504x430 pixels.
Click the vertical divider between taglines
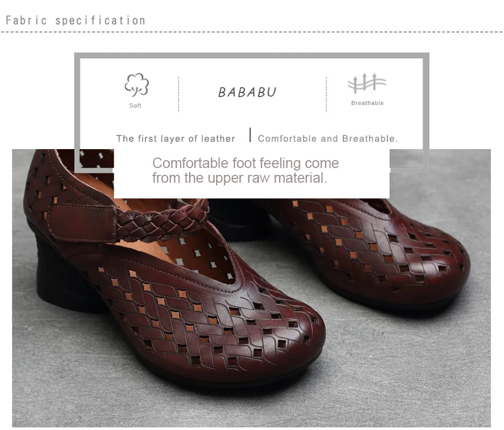click(250, 135)
